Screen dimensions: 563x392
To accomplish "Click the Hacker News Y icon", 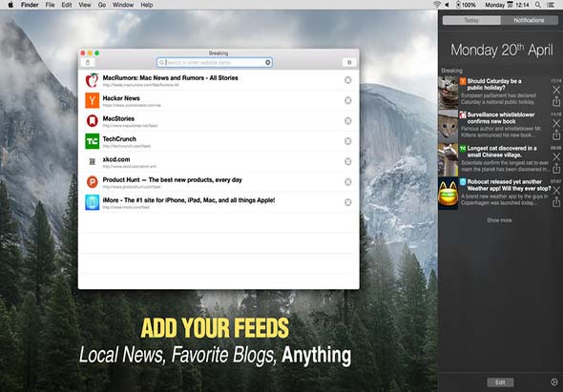I will (x=92, y=100).
